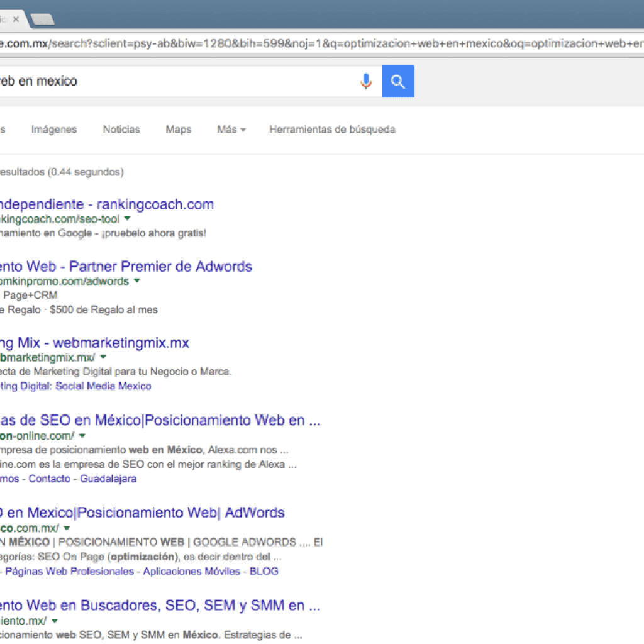
Task: Expand arrow next to iento.mx/ URL
Action: pyautogui.click(x=55, y=621)
